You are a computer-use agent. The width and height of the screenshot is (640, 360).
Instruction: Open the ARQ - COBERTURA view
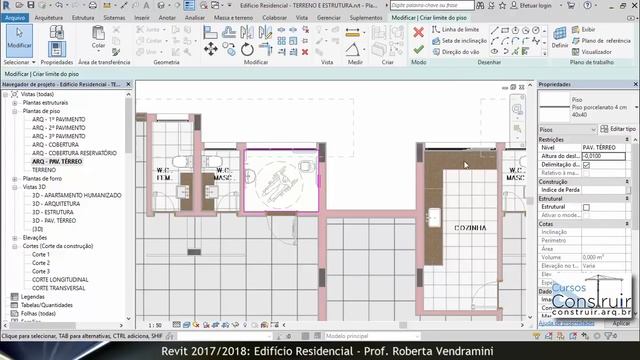[55, 145]
